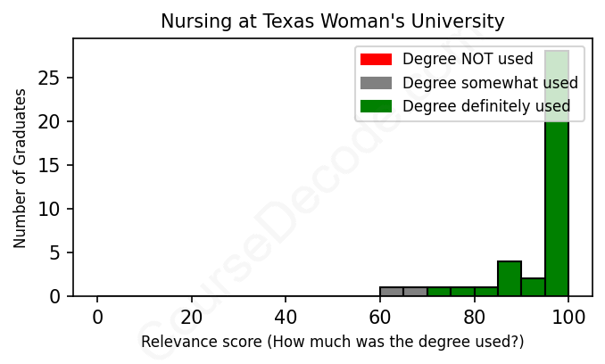Click the first gray bar at 60-65
The image size is (605, 364).
[392, 292]
